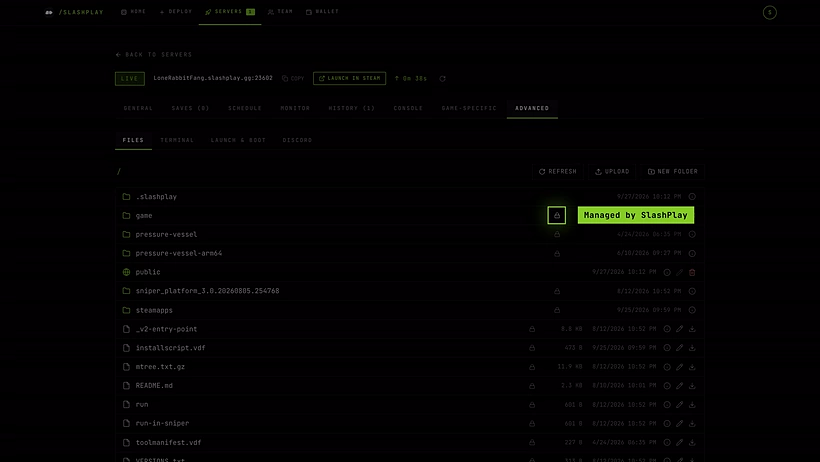This screenshot has height=462, width=820.
Task: Click the New Folder button
Action: [673, 172]
